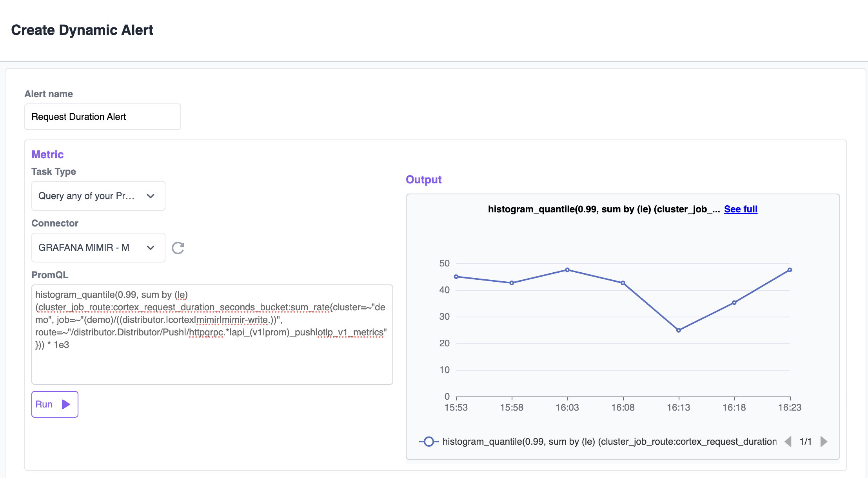Click the Output section heading

423,179
